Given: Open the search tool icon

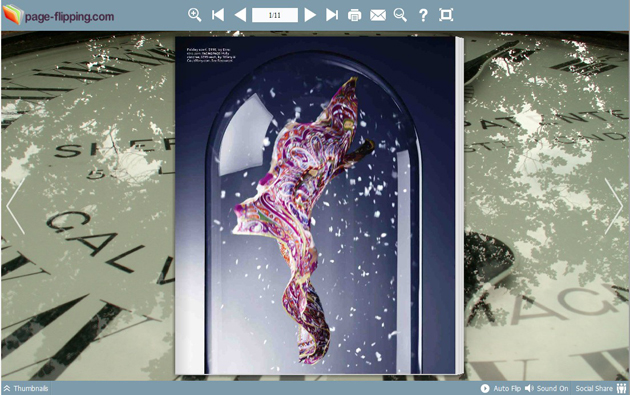Looking at the screenshot, I should click(x=400, y=15).
